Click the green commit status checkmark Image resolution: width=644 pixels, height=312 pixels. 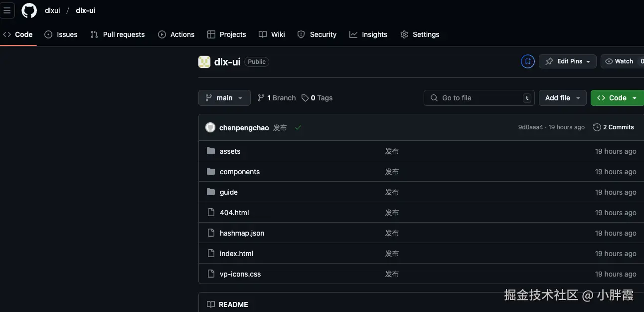coord(298,128)
